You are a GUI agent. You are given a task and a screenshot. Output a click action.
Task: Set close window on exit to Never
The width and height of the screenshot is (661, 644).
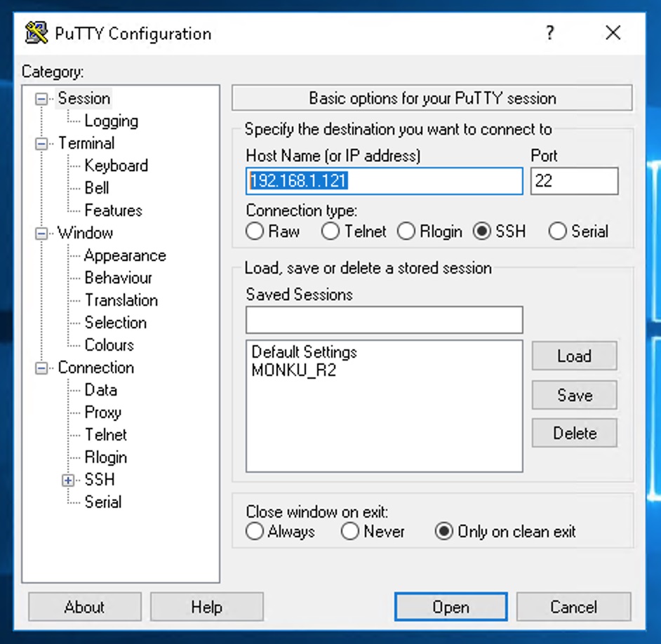(350, 532)
